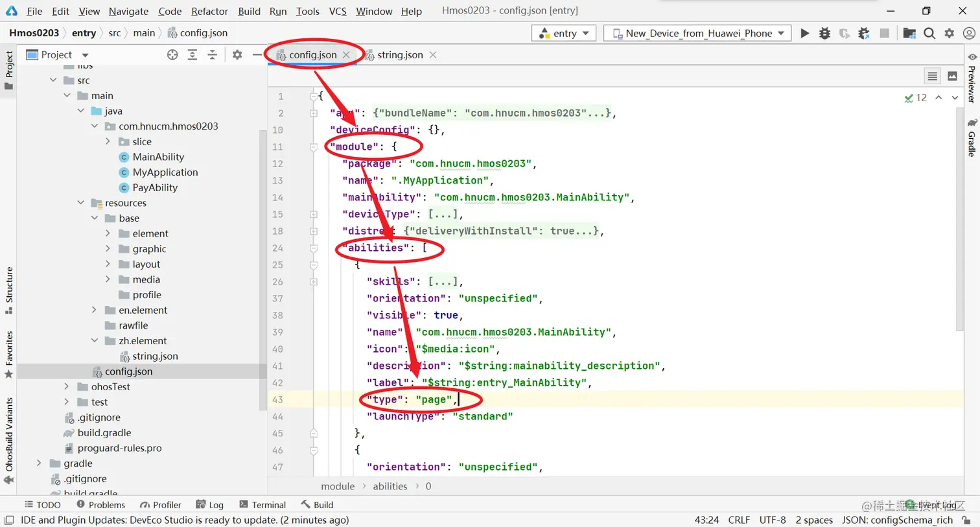Open the Project panel options gear
This screenshot has width=980, height=527.
coord(237,55)
